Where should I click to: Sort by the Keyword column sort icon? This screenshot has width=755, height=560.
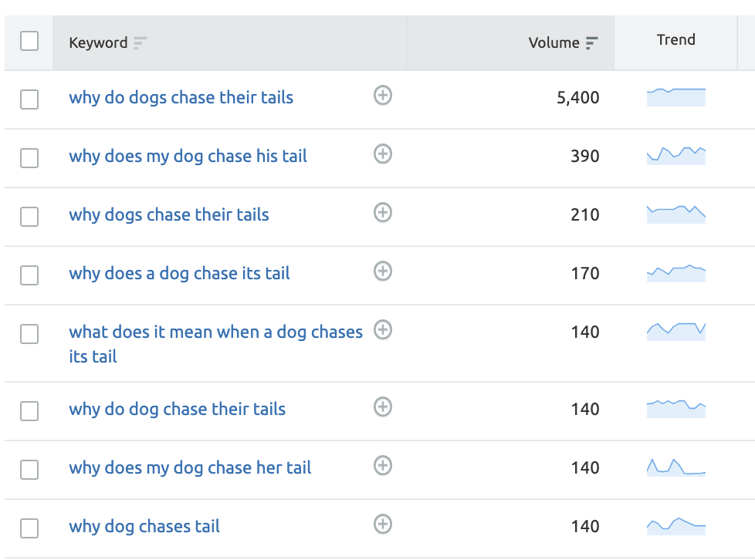click(x=140, y=43)
